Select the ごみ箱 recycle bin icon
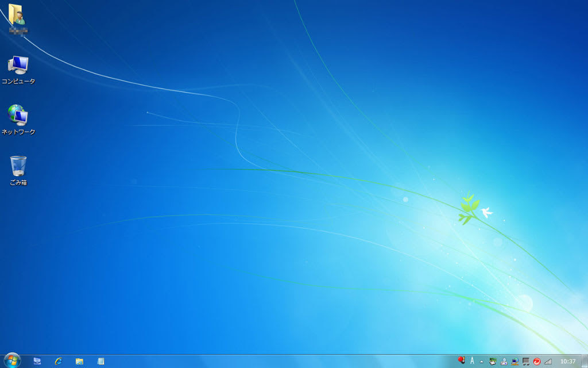Image resolution: width=588 pixels, height=368 pixels. coord(18,171)
